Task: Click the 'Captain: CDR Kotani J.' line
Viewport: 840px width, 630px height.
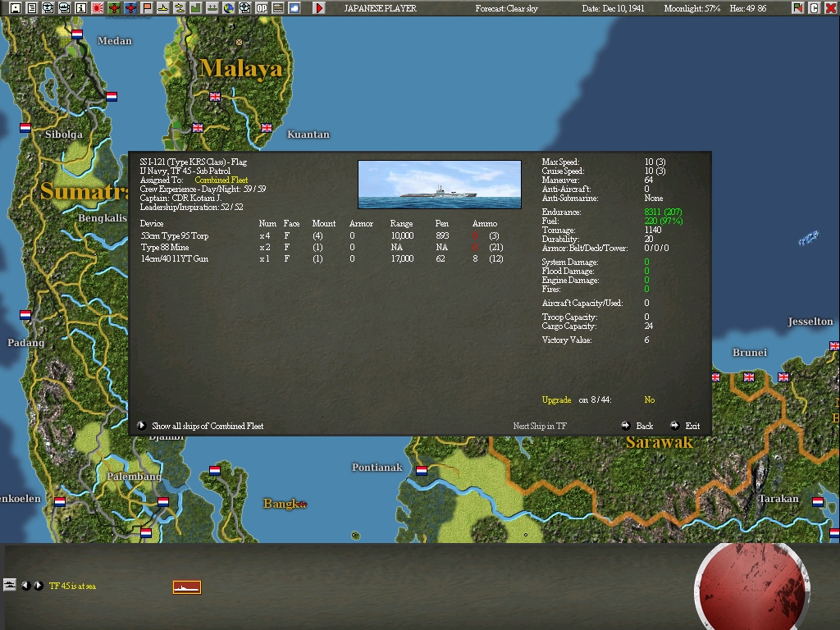Action: tap(180, 199)
